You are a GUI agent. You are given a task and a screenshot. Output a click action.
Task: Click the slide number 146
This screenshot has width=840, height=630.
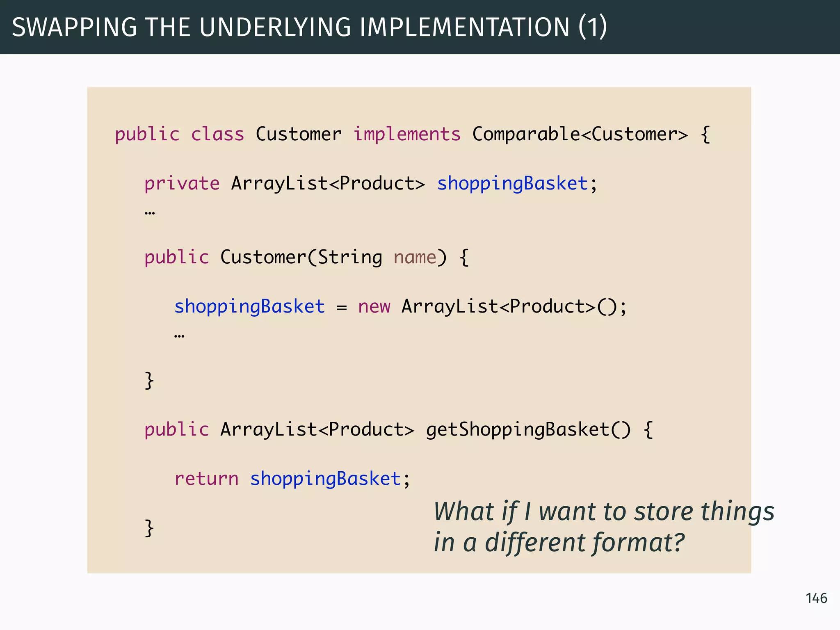coord(816,598)
